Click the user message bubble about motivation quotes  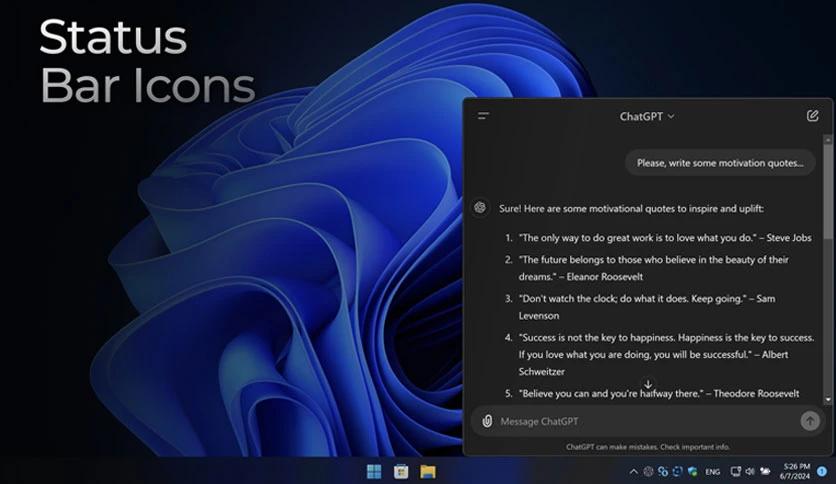720,163
